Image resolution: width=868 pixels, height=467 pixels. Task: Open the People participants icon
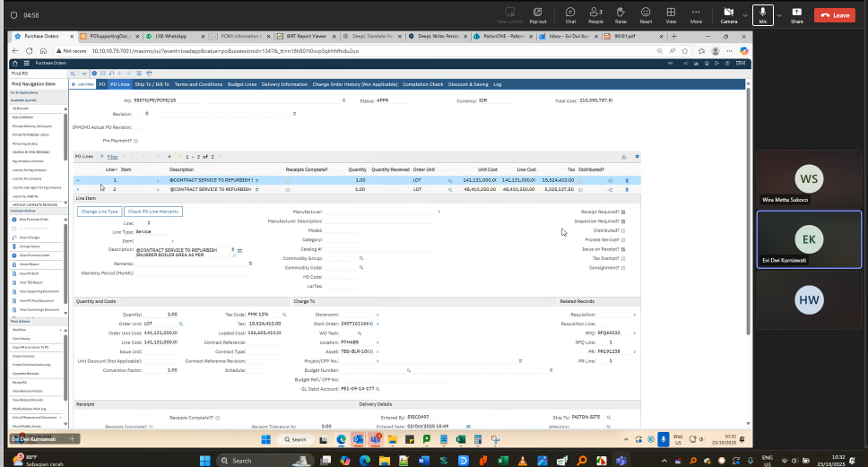[595, 14]
